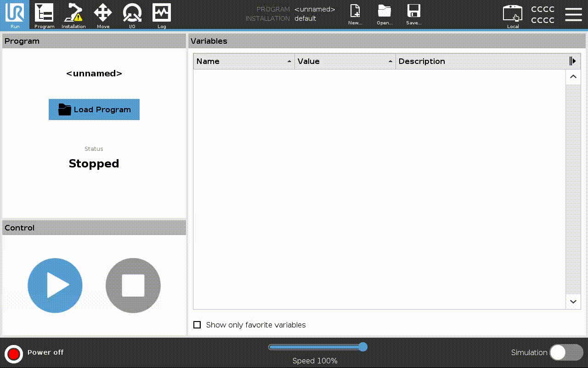588x368 pixels.
Task: Switch Local control mode icon
Action: click(x=513, y=15)
